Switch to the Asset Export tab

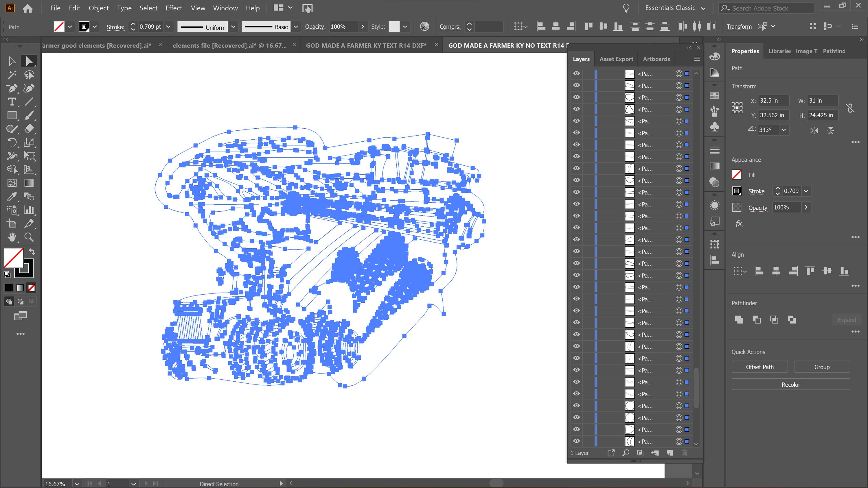[x=616, y=59]
